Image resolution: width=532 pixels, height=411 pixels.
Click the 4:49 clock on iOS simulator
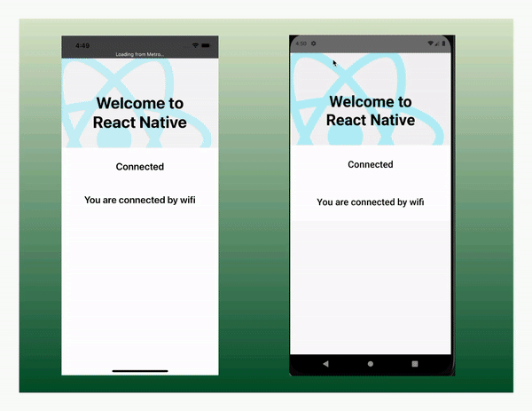click(82, 45)
